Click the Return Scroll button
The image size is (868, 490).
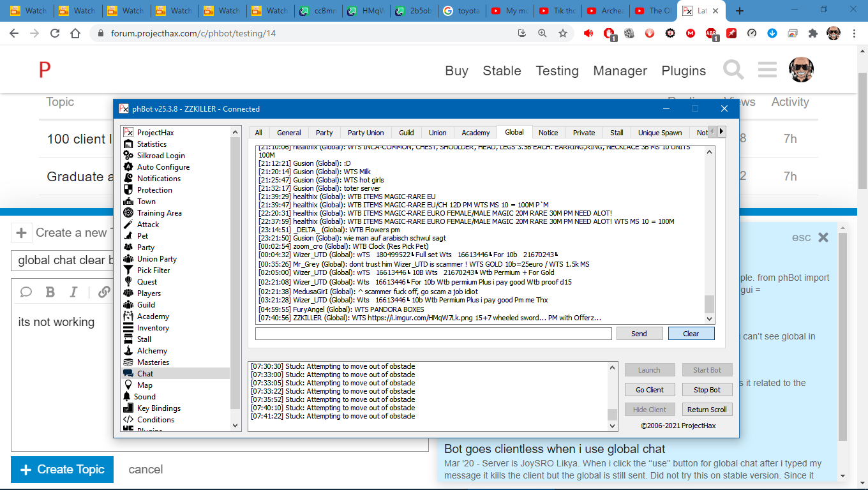(x=707, y=410)
